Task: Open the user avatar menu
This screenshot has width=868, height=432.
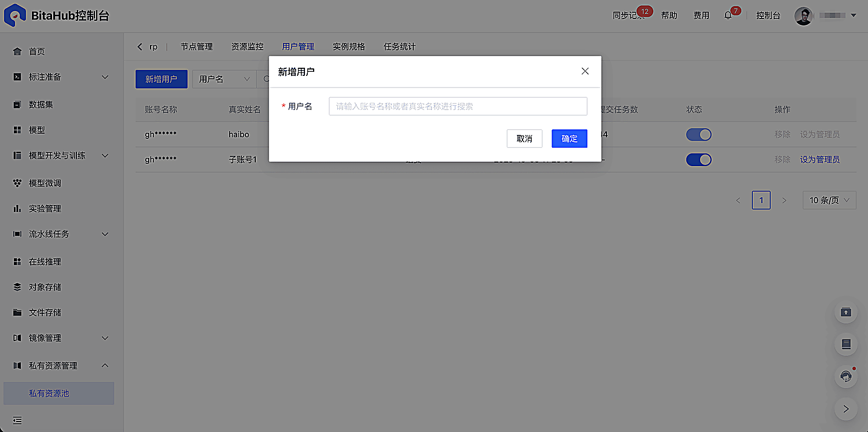Action: click(x=803, y=16)
